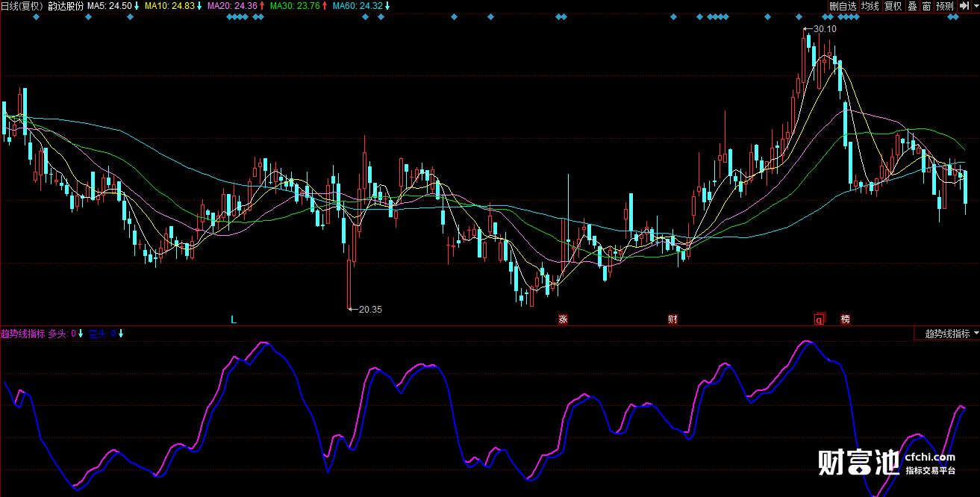Toggle 均线 moving average lines display
The width and height of the screenshot is (980, 497).
[870, 6]
